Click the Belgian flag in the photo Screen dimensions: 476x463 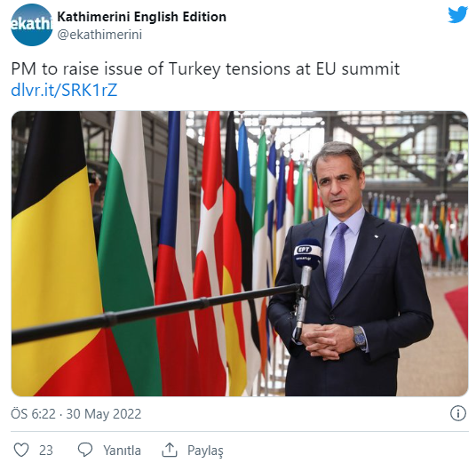point(55,255)
